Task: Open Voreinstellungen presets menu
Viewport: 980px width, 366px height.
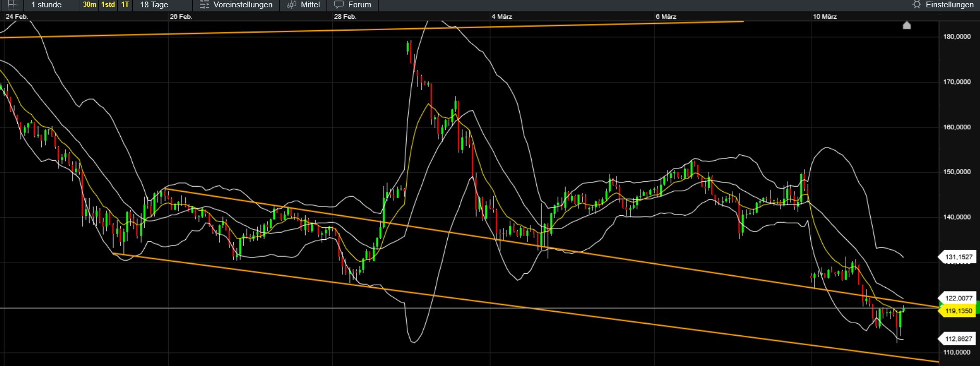Action: 236,5
